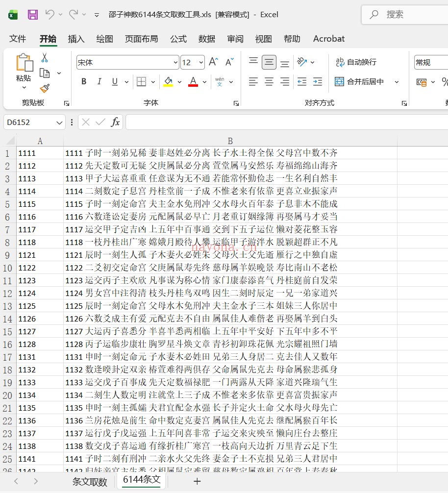Decrease font size with the smaller A icon
This screenshot has height=493, width=448.
pos(230,62)
